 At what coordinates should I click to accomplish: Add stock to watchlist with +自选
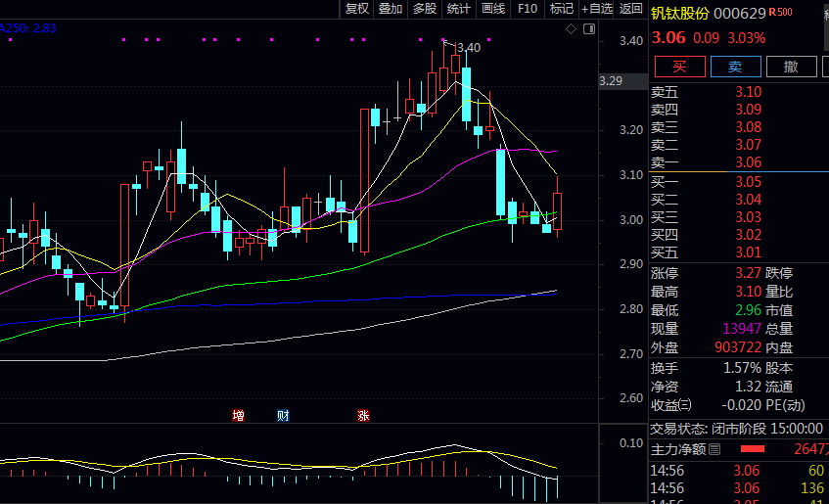[597, 9]
